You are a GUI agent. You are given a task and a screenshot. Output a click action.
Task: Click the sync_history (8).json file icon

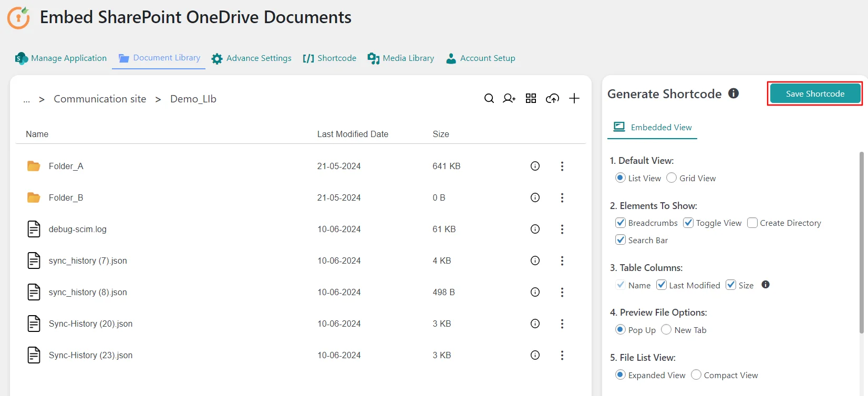(34, 292)
